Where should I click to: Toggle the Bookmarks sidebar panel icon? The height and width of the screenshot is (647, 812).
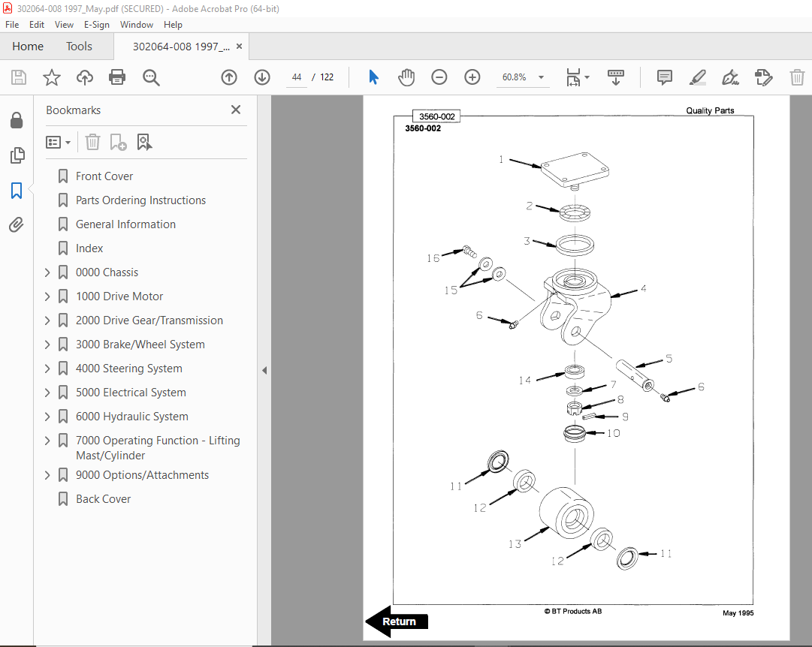pyautogui.click(x=17, y=191)
